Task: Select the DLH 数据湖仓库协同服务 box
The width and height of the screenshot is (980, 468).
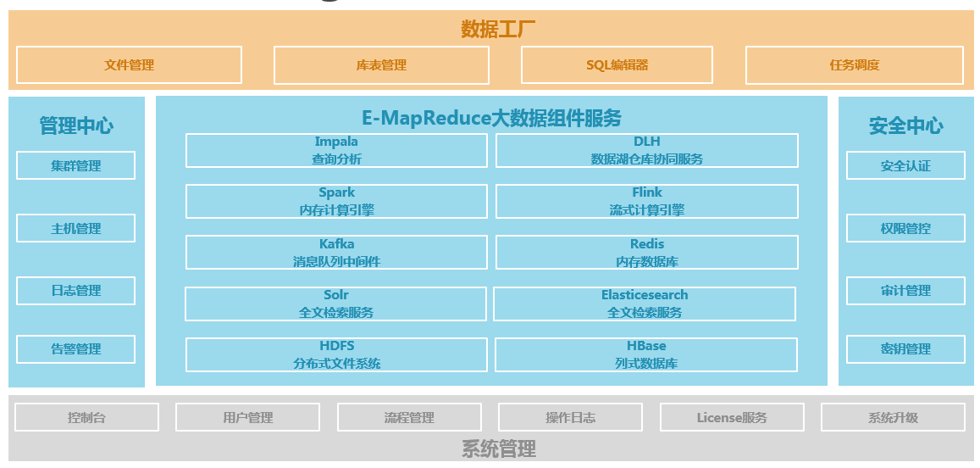Action: pos(646,150)
